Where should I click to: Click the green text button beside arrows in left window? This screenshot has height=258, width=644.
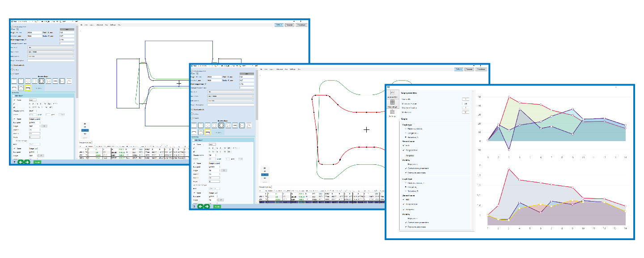pyautogui.click(x=37, y=162)
